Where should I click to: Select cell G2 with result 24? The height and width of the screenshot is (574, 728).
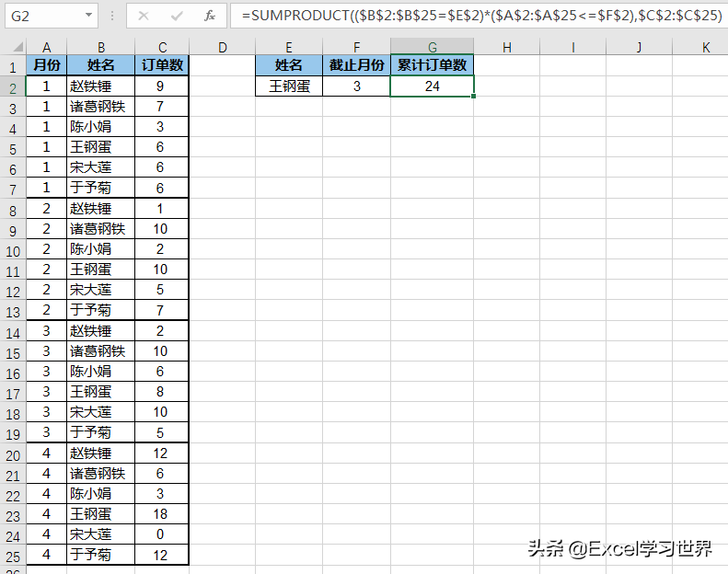(x=433, y=86)
